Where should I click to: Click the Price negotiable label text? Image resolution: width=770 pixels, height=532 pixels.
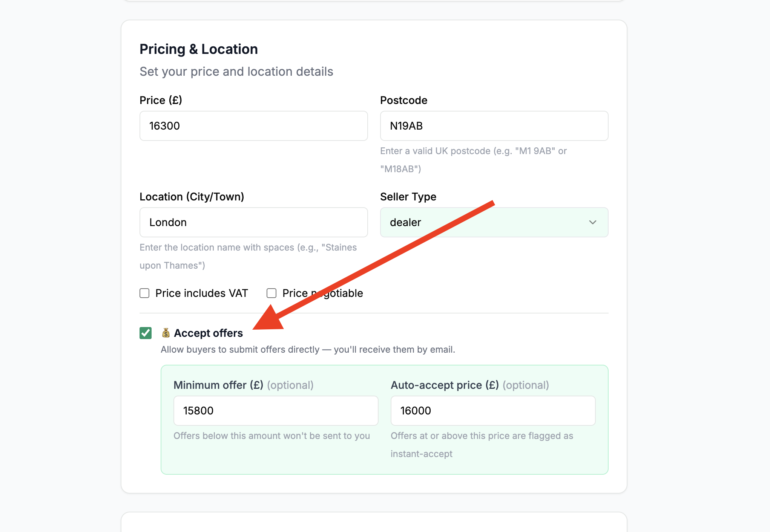(323, 293)
